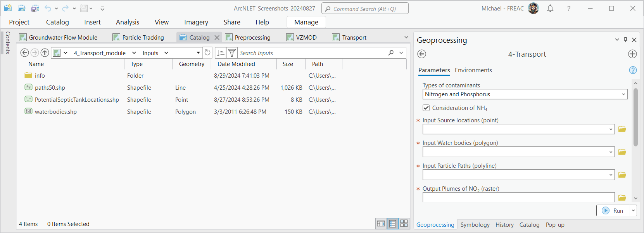The width and height of the screenshot is (644, 233).
Task: Click the Open Project folder icon
Action: tap(22, 8)
